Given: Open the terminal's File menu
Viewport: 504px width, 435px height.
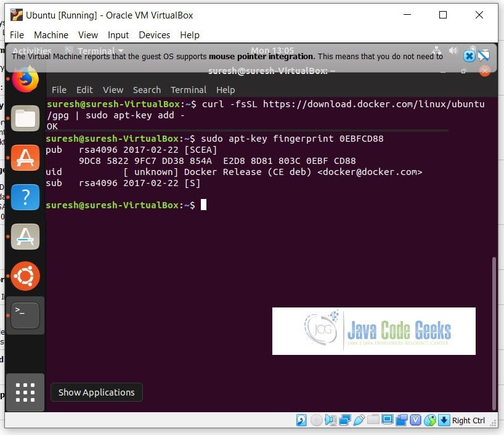Looking at the screenshot, I should click(x=59, y=90).
